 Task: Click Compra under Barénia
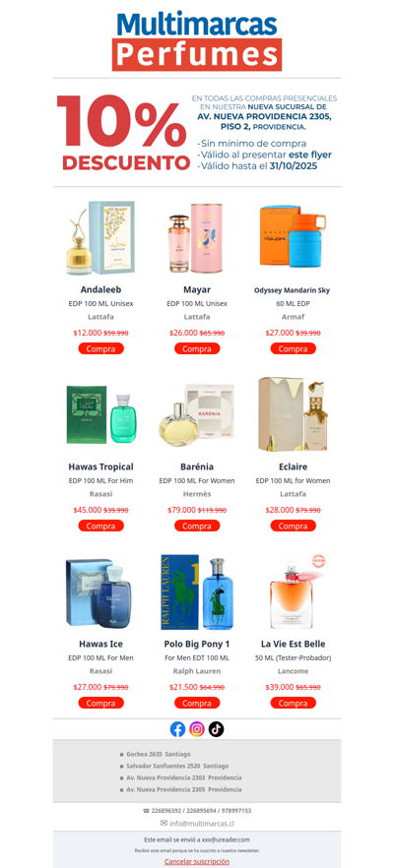197,526
